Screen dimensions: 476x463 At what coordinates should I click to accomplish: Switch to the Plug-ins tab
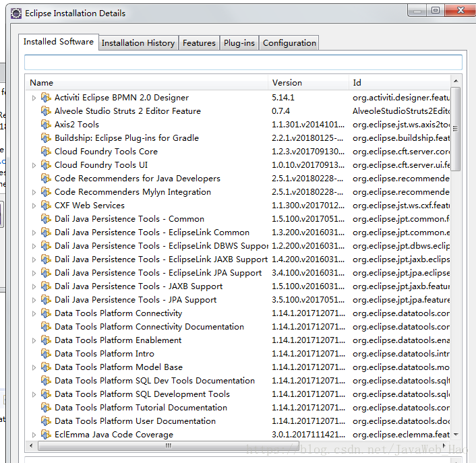point(239,42)
